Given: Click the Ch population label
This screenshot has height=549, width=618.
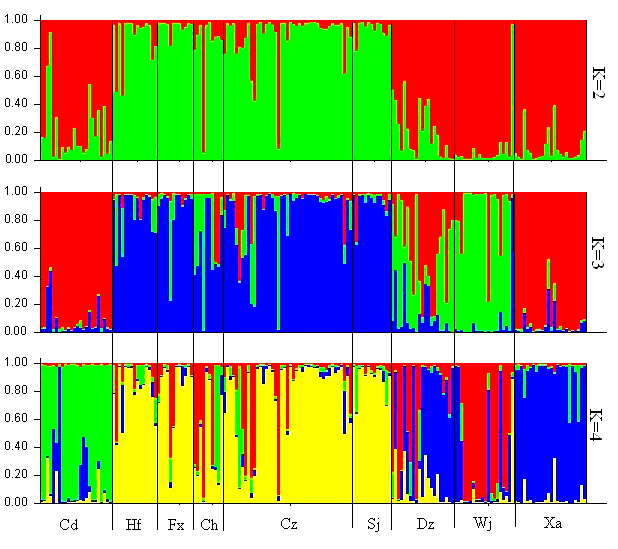Looking at the screenshot, I should [209, 525].
